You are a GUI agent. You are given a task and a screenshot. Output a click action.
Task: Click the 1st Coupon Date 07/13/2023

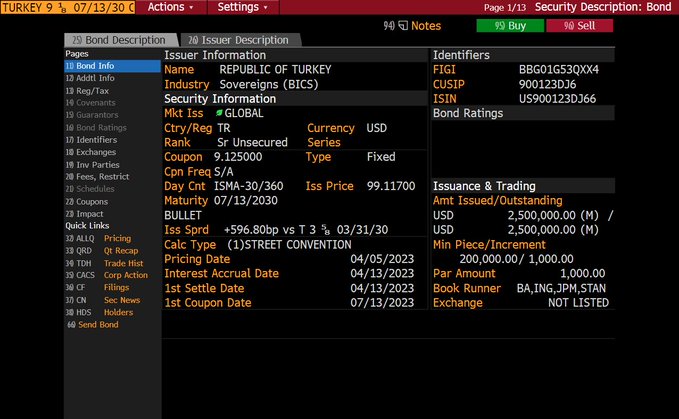[x=382, y=303]
